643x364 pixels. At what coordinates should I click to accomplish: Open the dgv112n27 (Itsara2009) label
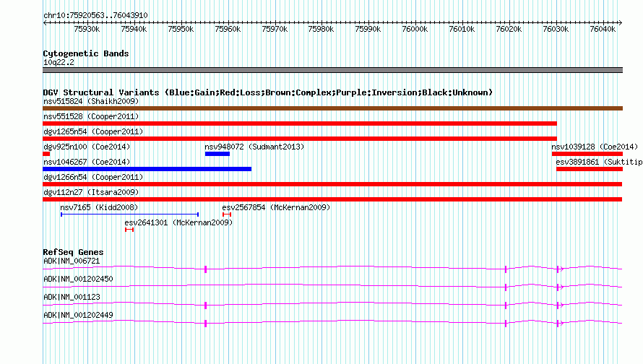click(91, 192)
